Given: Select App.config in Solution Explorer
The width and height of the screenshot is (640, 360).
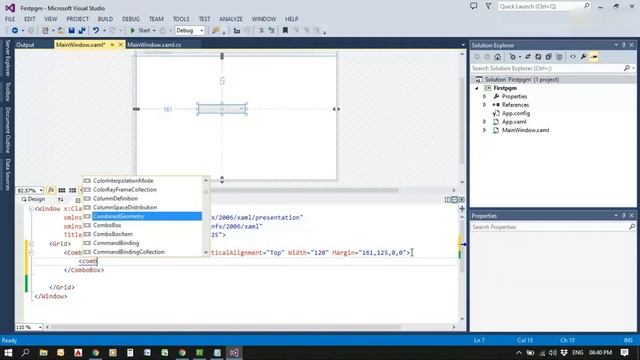Looking at the screenshot, I should pos(516,113).
